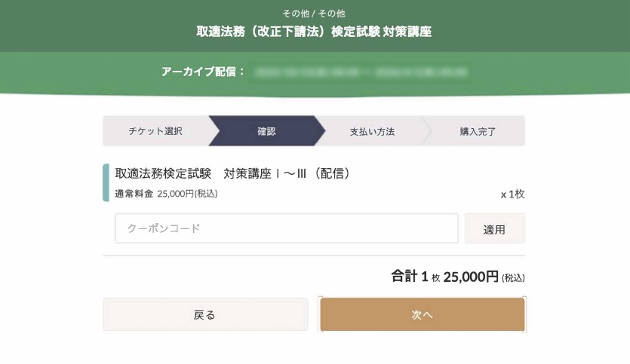
Task: Focus the クーポンコード input field
Action: (287, 228)
